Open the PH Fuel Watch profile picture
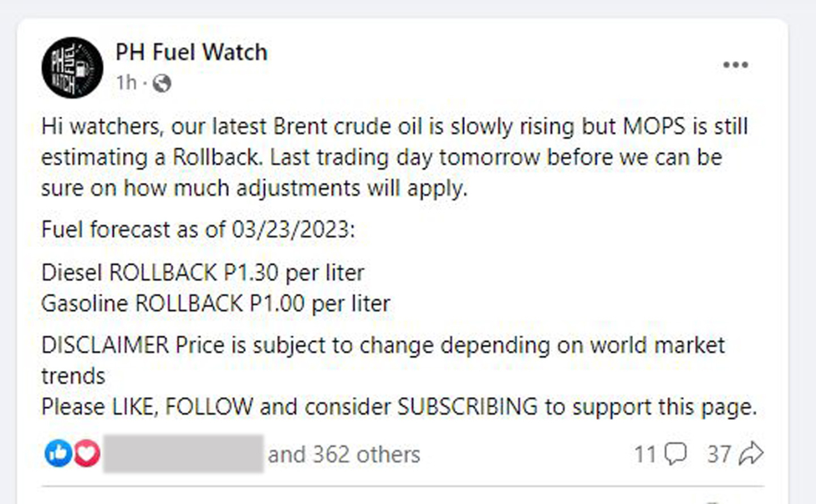Image resolution: width=816 pixels, height=504 pixels. pos(72,68)
